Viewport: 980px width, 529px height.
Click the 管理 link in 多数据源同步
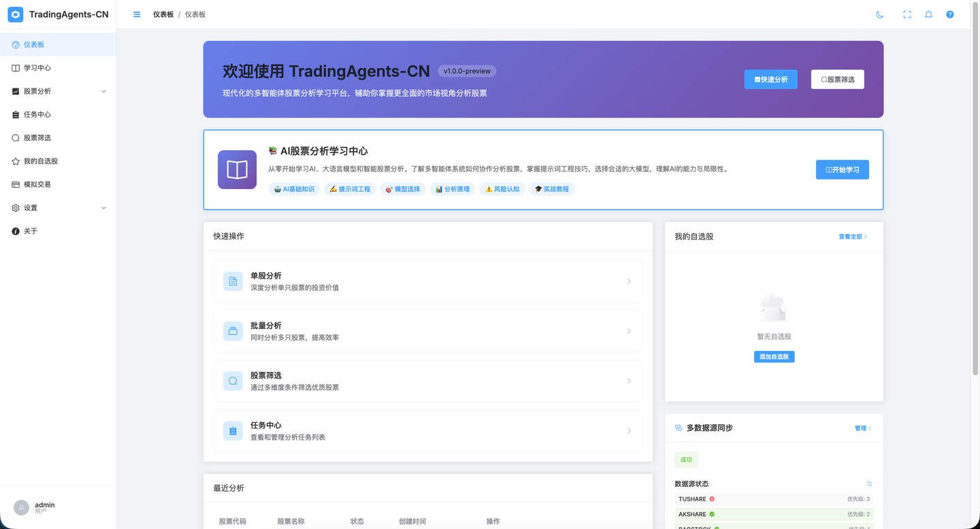(x=863, y=428)
